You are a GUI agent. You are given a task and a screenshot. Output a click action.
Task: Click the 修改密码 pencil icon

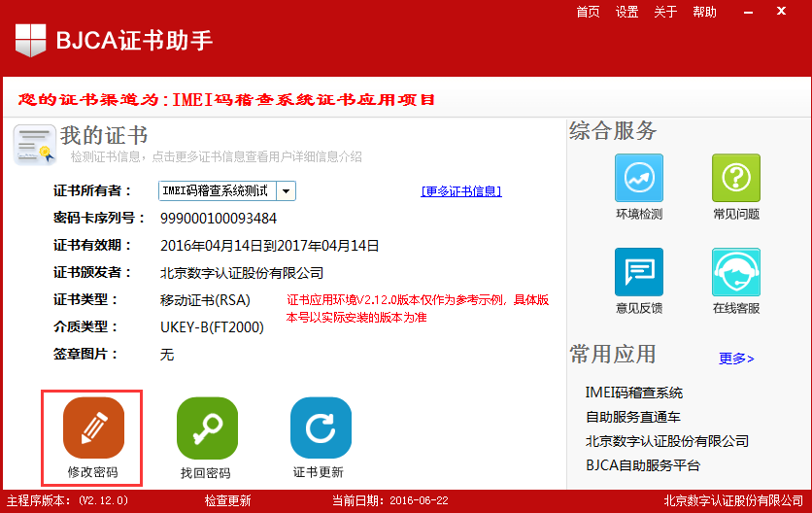click(x=93, y=427)
